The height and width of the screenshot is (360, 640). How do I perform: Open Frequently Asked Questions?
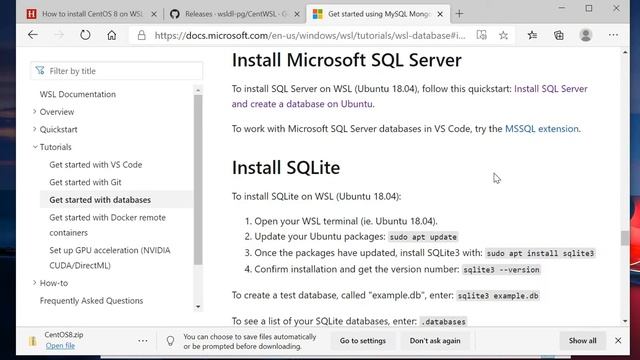point(91,300)
